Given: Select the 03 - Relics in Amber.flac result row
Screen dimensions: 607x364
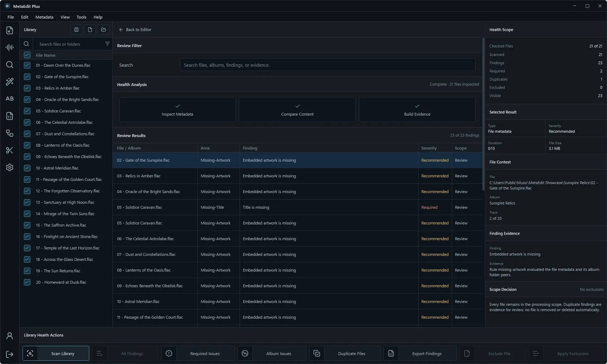Looking at the screenshot, I should coord(297,176).
